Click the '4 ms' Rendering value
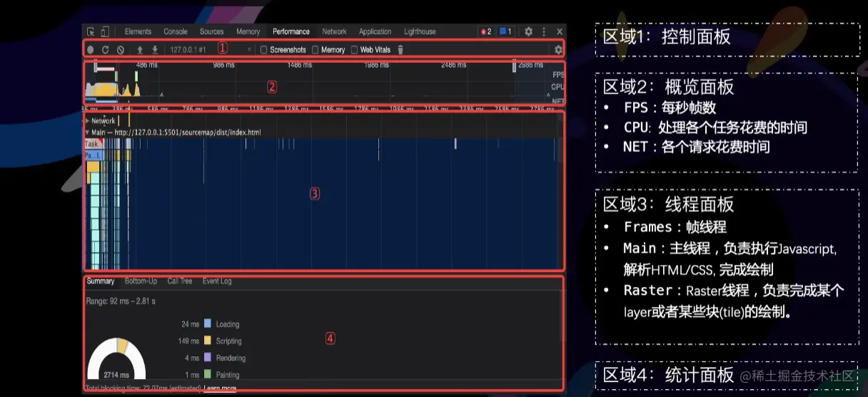The width and height of the screenshot is (868, 397). click(x=192, y=358)
